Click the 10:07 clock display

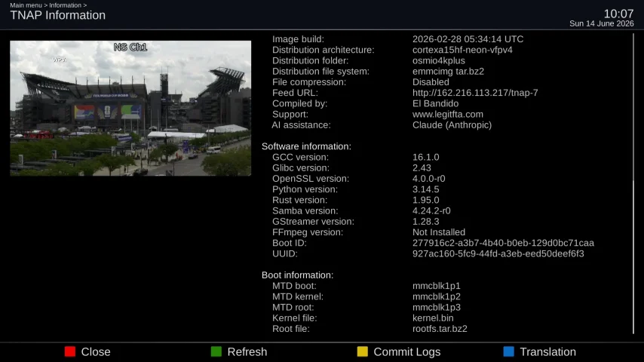tap(618, 14)
